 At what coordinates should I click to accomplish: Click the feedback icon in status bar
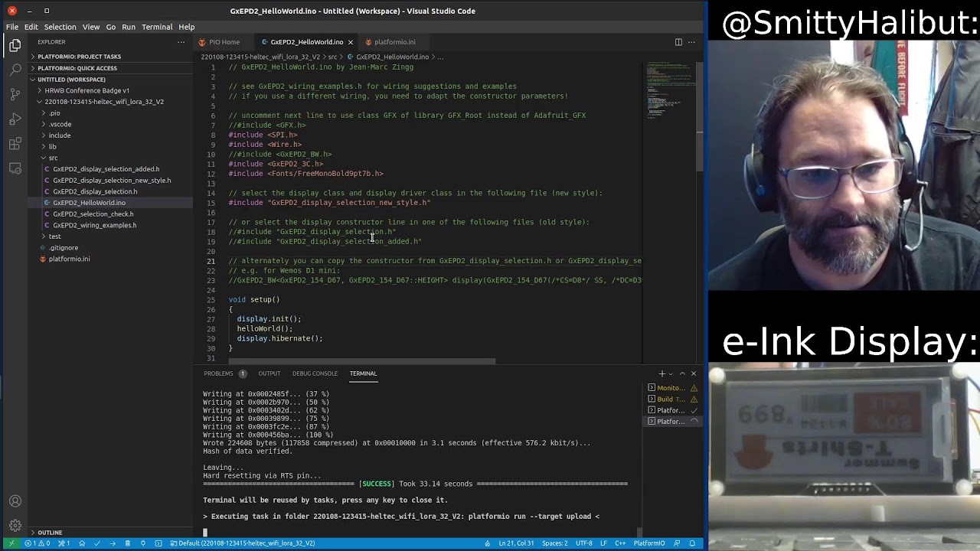coord(677,543)
